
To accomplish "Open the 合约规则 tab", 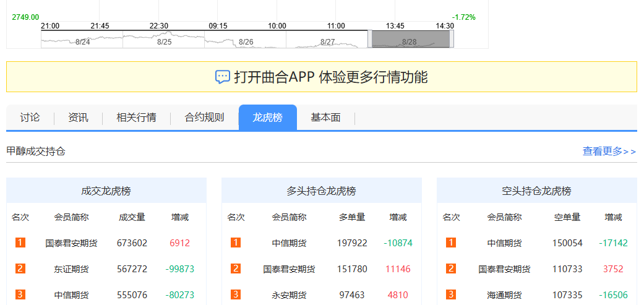I will pos(205,118).
